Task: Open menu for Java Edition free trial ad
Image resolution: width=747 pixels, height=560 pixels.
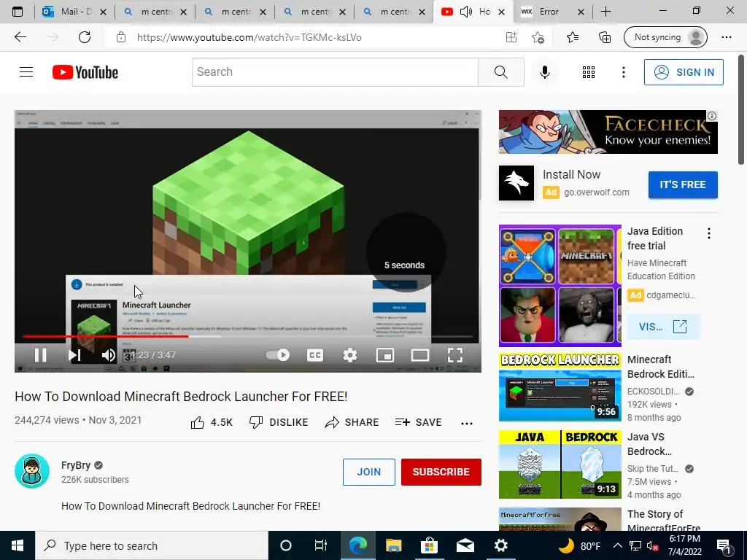Action: pyautogui.click(x=709, y=233)
